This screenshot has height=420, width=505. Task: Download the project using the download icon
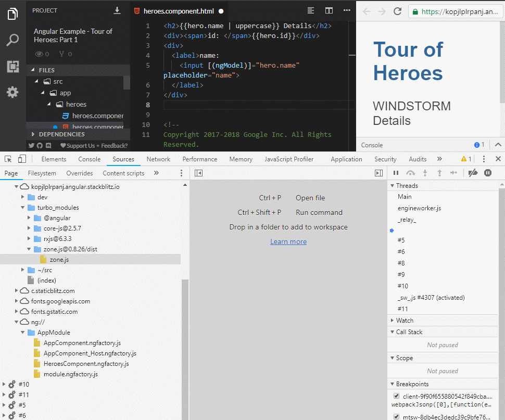[x=117, y=10]
